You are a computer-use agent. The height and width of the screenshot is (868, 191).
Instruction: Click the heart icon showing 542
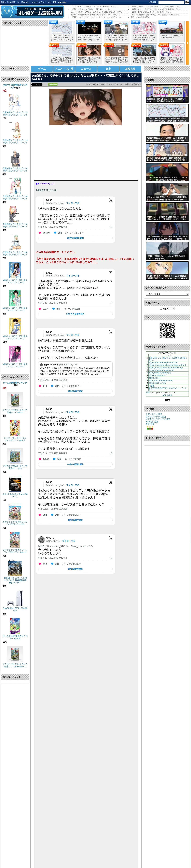(40, 564)
